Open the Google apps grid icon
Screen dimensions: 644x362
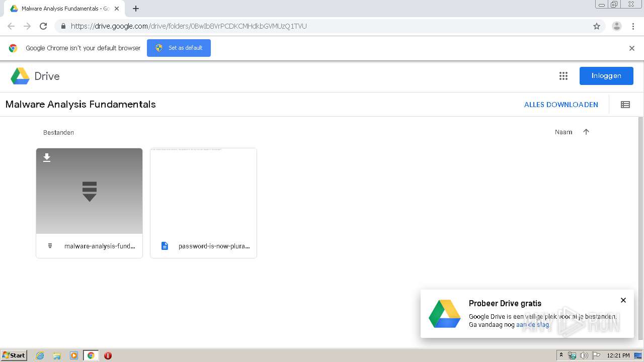563,76
